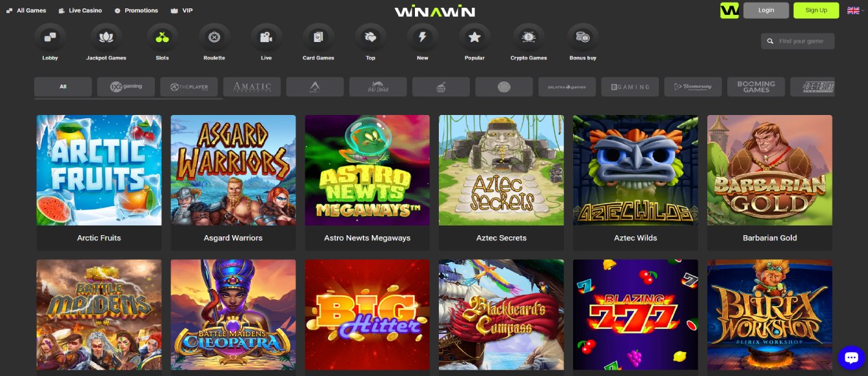This screenshot has width=868, height=376.
Task: Click the green Sign Up button
Action: [816, 10]
